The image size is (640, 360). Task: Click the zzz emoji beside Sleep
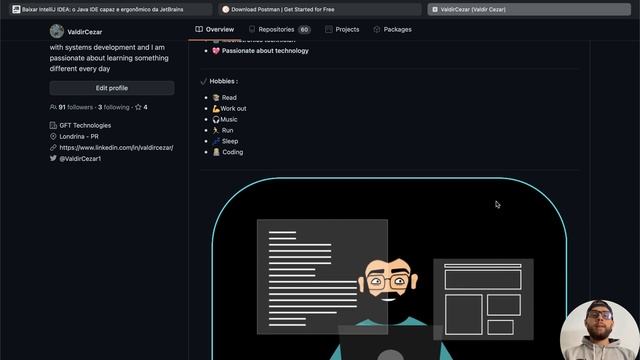click(x=216, y=141)
